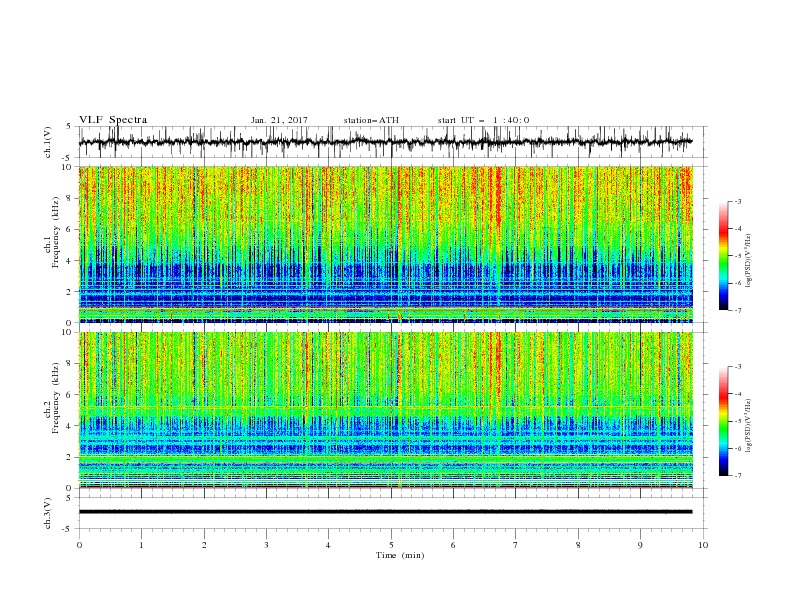Click the "ch.1(V)" waveform axis label

point(48,142)
